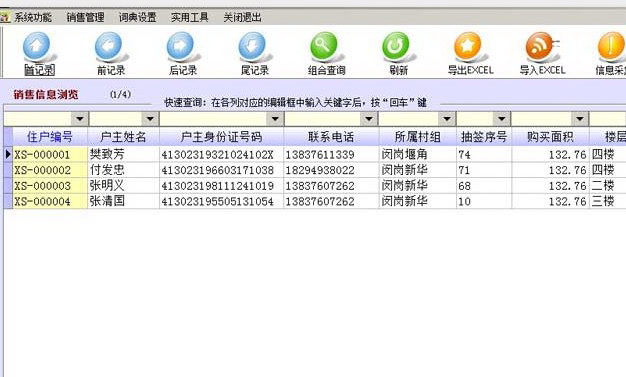This screenshot has height=377, width=626.
Task: Click the previous record (前记录) icon
Action: (x=109, y=47)
